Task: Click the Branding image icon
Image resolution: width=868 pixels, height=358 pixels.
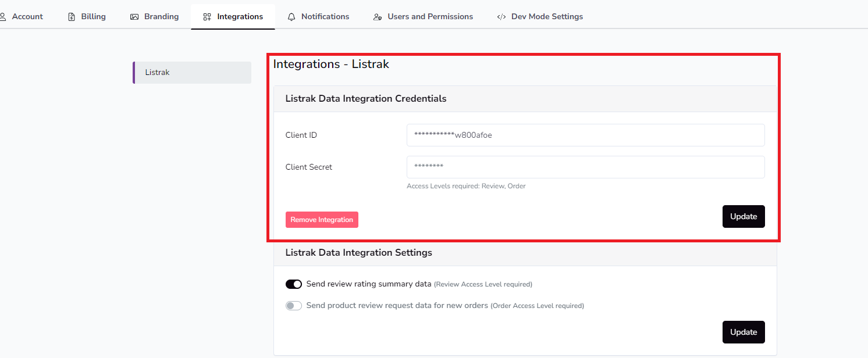Action: 134,17
